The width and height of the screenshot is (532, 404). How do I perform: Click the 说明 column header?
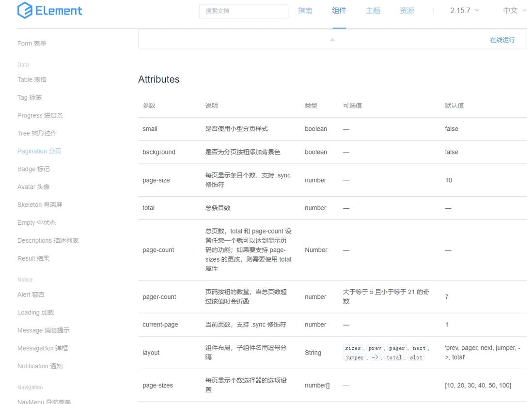coord(211,106)
